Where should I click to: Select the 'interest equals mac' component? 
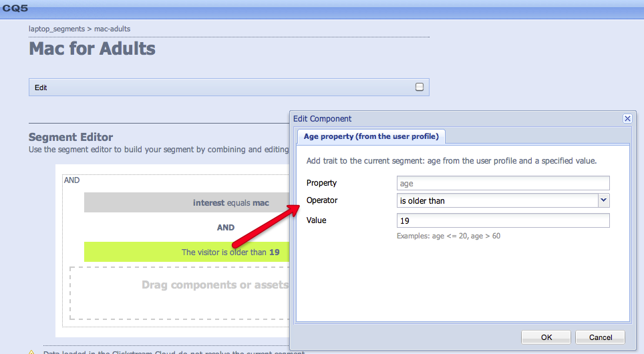point(187,202)
